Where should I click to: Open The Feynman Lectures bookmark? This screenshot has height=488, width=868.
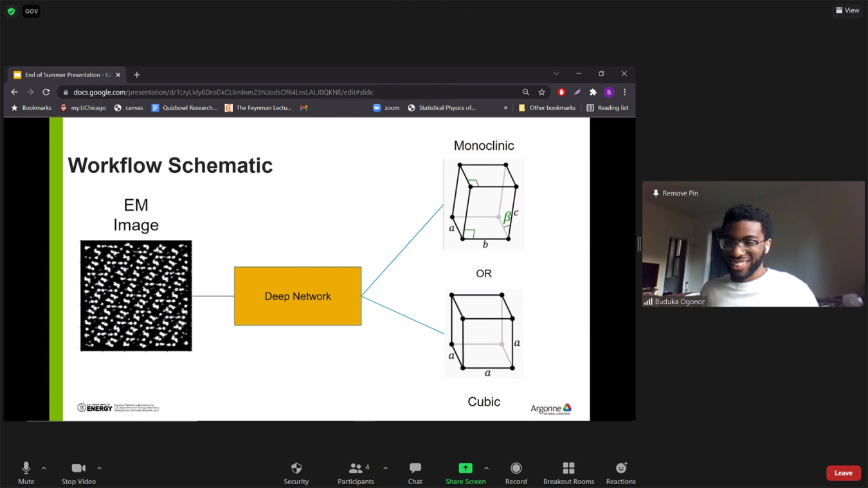(x=258, y=108)
